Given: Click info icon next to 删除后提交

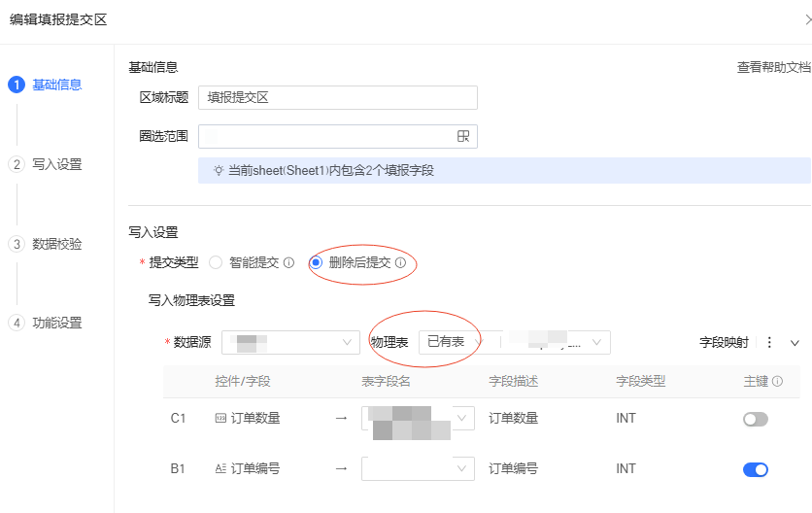Looking at the screenshot, I should [400, 263].
